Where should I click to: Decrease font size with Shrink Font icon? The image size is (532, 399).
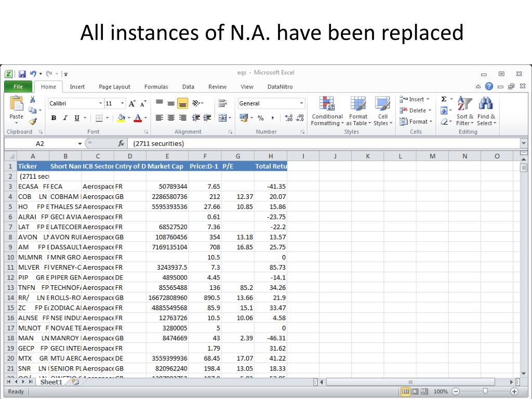pyautogui.click(x=143, y=103)
